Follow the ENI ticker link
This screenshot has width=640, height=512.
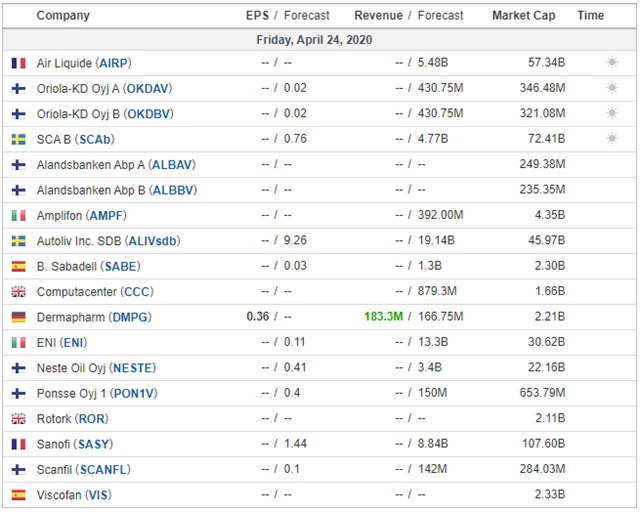click(74, 343)
